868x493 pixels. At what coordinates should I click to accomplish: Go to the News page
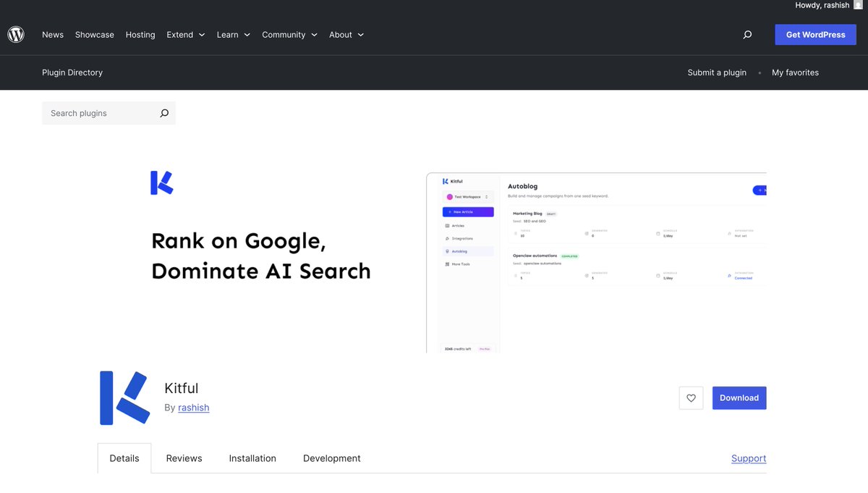[x=53, y=35]
